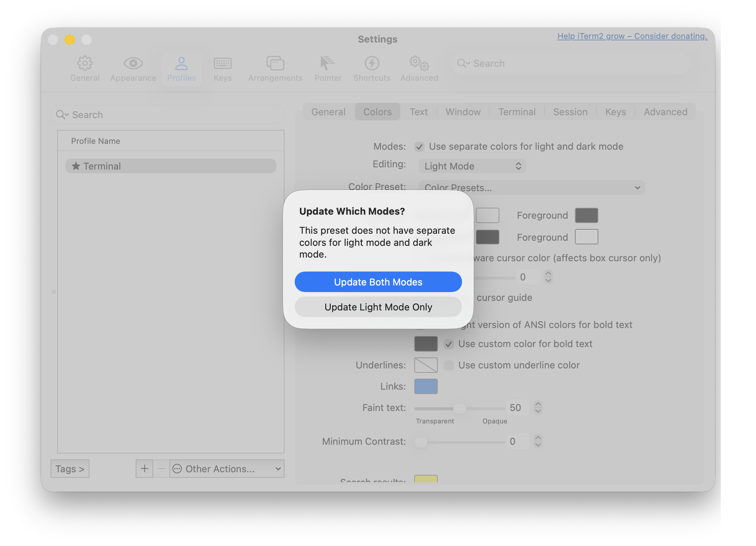Viewport: 756px width, 546px height.
Task: Open the General settings gear icon
Action: coord(85,63)
